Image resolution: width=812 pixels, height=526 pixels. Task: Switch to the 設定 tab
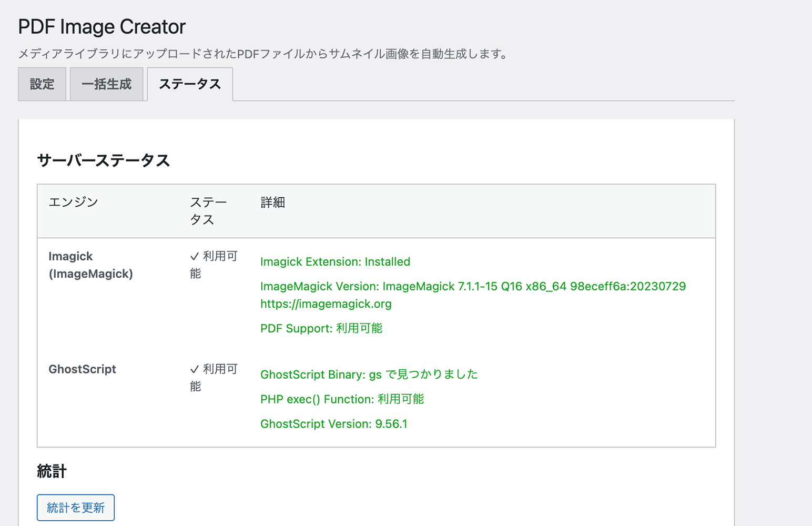coord(42,84)
